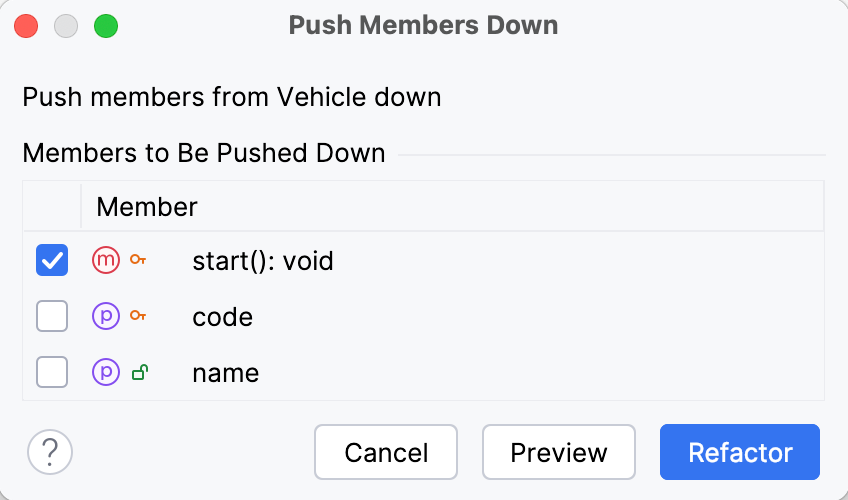Tick the checkbox for name
The height and width of the screenshot is (500, 848).
[x=52, y=373]
